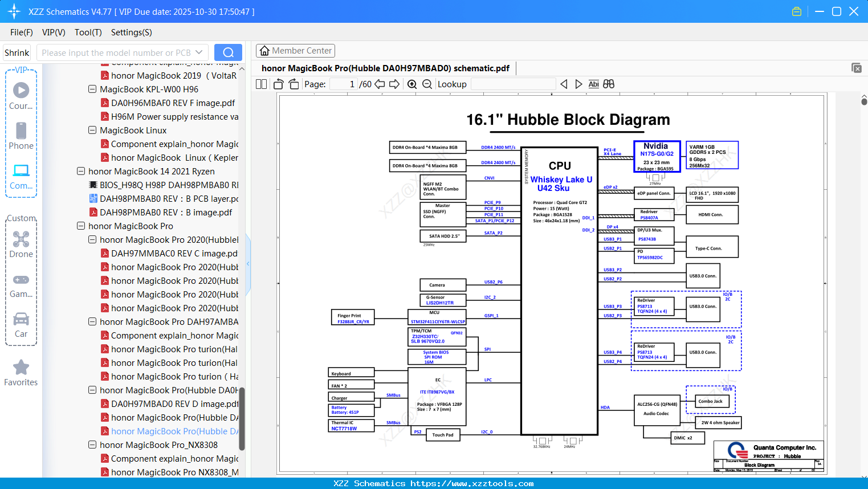The image size is (868, 489).
Task: Open the Phone category in the sidebar
Action: pyautogui.click(x=21, y=136)
